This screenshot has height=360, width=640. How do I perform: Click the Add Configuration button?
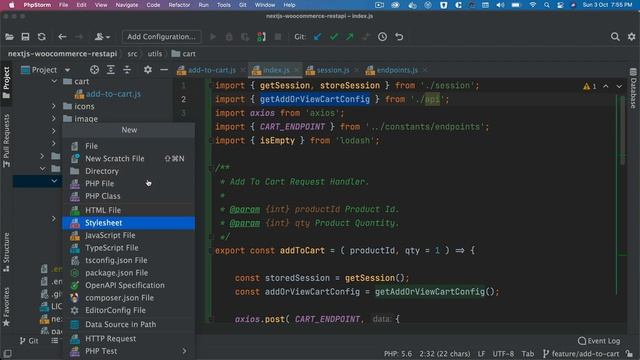(161, 37)
